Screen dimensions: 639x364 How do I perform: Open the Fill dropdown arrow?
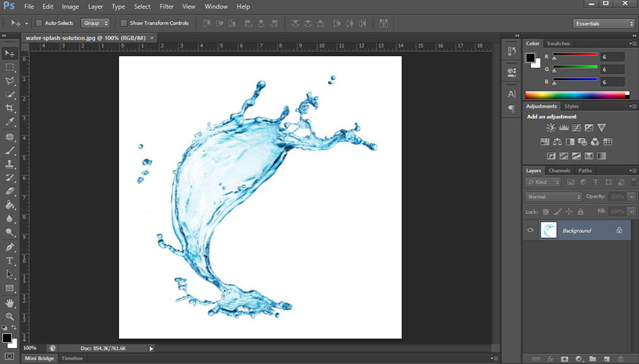[632, 212]
